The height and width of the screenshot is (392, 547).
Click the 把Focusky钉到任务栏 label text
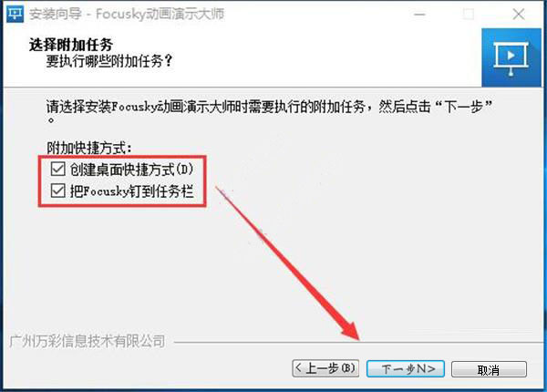pyautogui.click(x=131, y=191)
